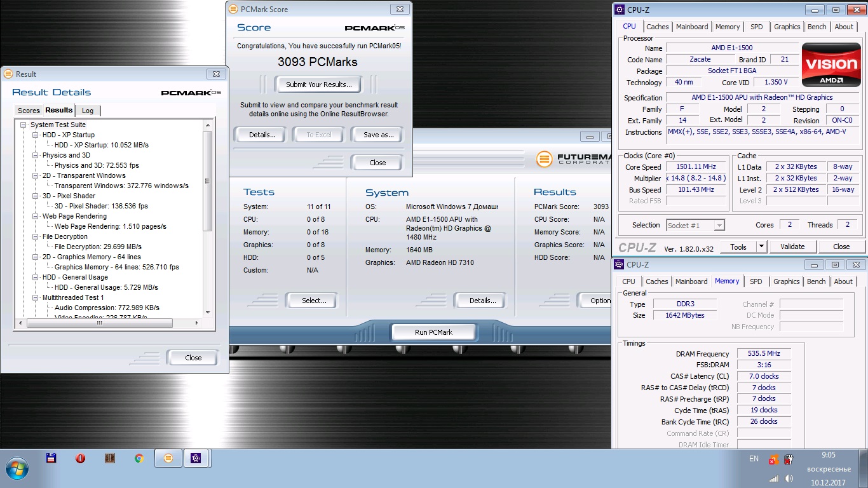Open Caches tab in upper CPU-Z window
This screenshot has width=868, height=488.
(657, 27)
